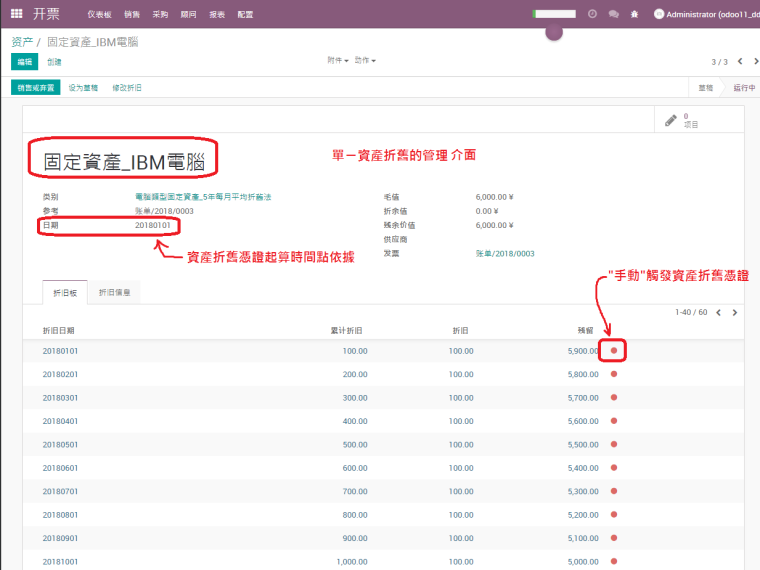This screenshot has height=570, width=760.
Task: Open the 配置 menu
Action: pyautogui.click(x=245, y=15)
